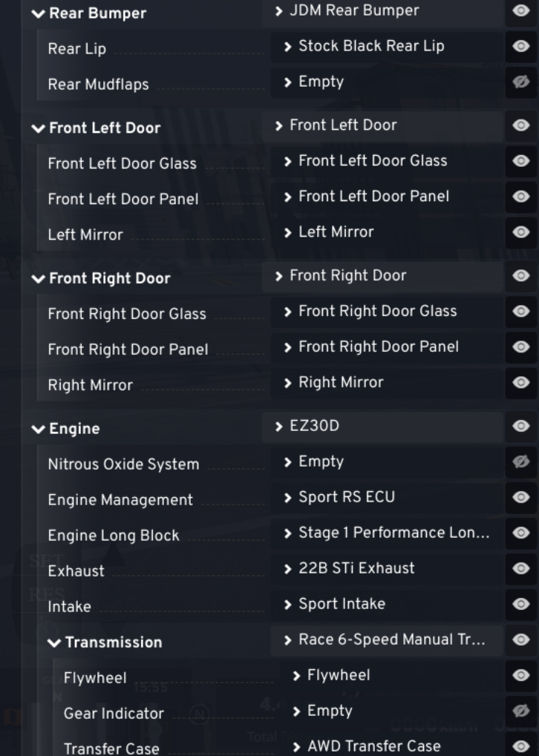Toggle Gear Indicator visibility eye
This screenshot has height=756, width=539.
520,711
